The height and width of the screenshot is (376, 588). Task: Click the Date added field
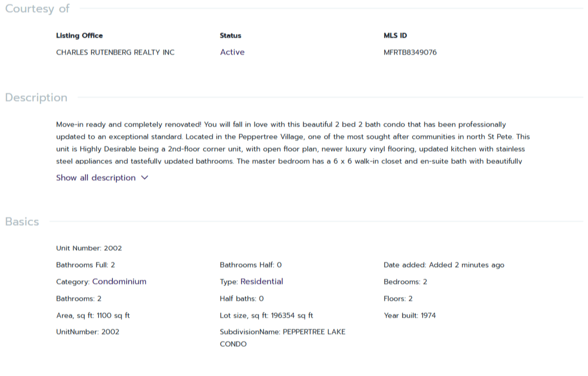click(x=443, y=265)
